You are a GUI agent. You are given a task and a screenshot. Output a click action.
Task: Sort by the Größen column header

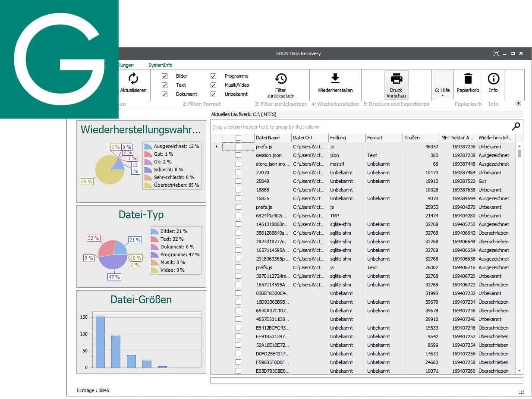pos(421,138)
